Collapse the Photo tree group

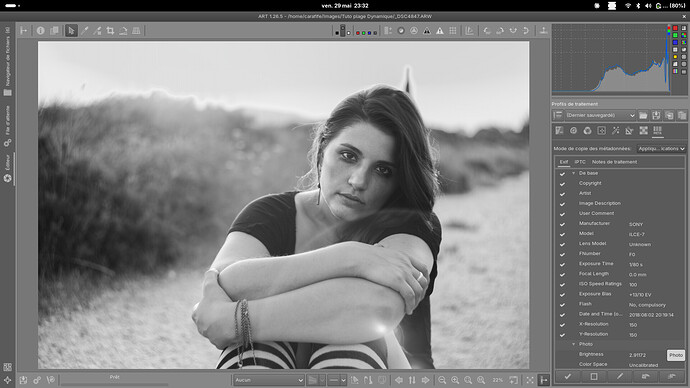[x=573, y=344]
